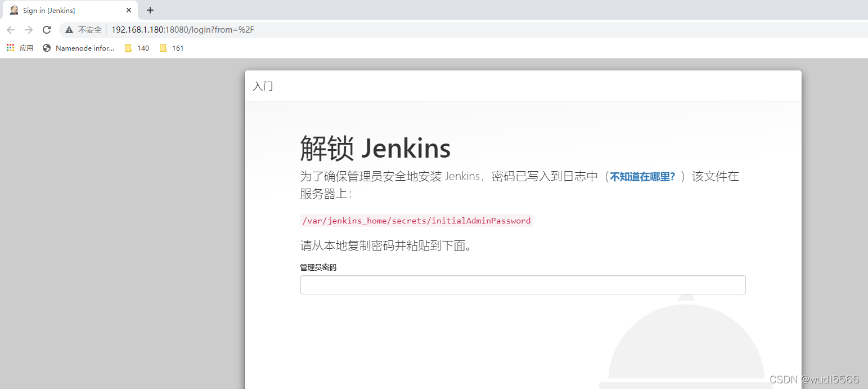868x389 pixels.
Task: Click the not-secure warning triangle icon
Action: [69, 30]
